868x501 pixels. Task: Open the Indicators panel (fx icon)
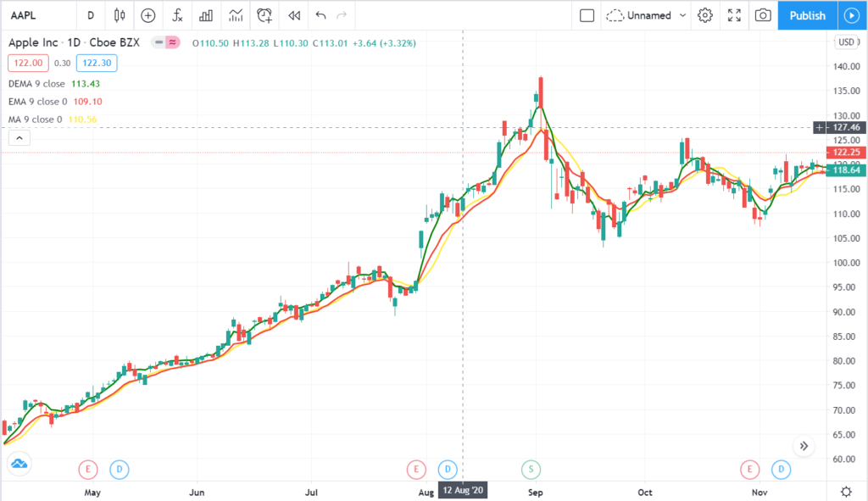(176, 15)
